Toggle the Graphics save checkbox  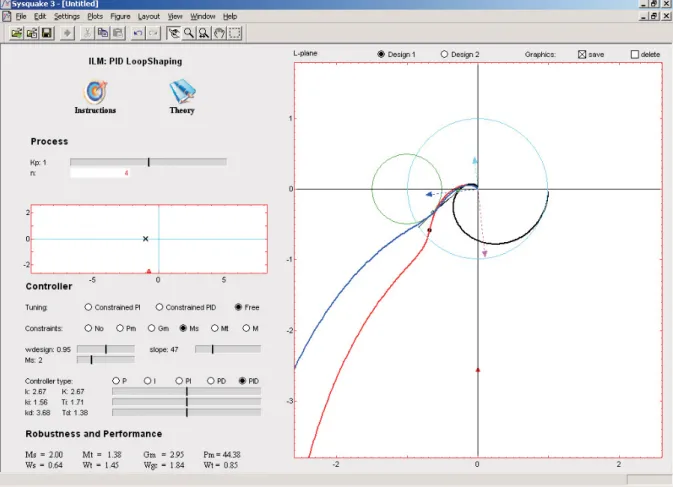(582, 54)
